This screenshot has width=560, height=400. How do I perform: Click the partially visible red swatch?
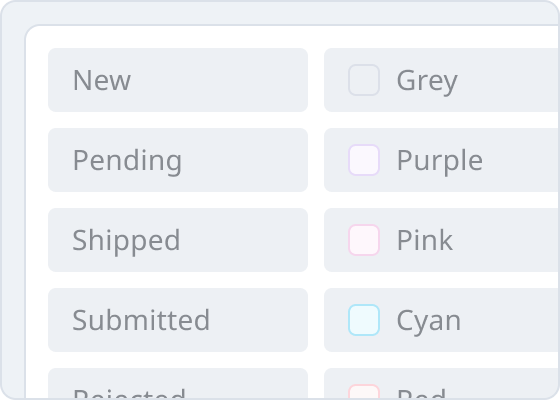coord(364,391)
